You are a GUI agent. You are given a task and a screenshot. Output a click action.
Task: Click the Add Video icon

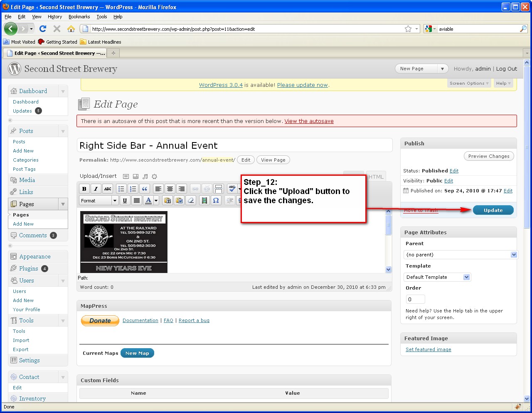[x=135, y=177]
